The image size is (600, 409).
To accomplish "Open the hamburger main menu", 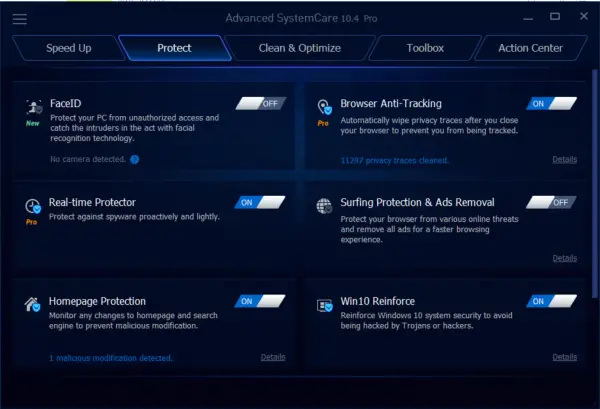I will 20,19.
